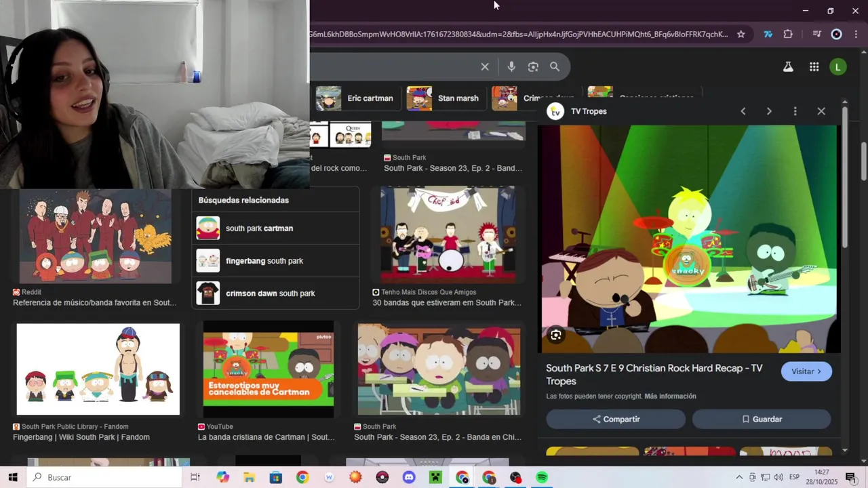868x488 pixels.
Task: Show hidden system tray icons
Action: pos(739,477)
